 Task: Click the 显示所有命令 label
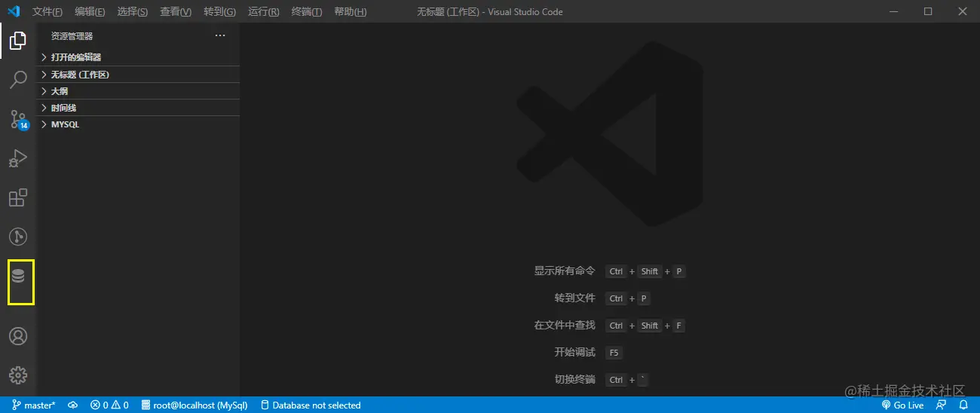click(565, 271)
